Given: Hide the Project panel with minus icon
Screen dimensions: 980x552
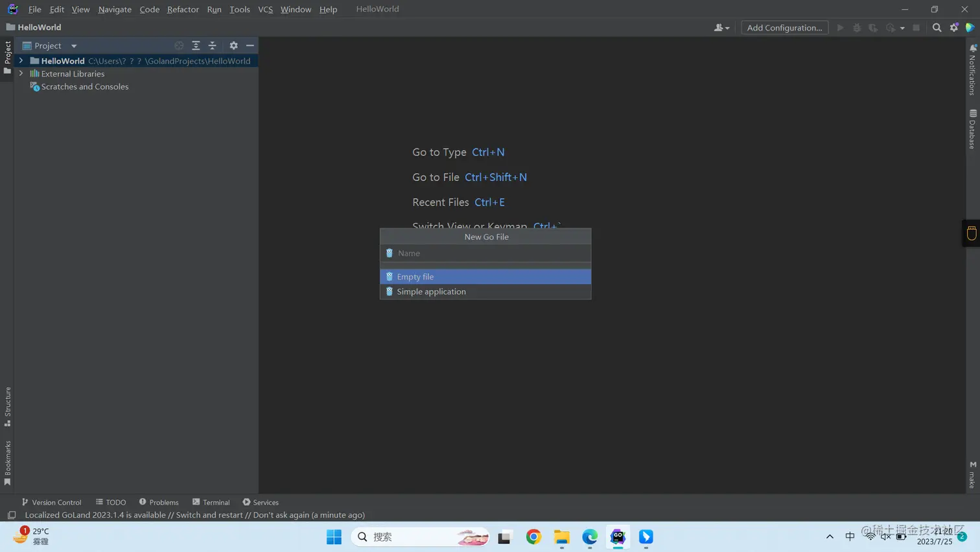Looking at the screenshot, I should tap(250, 45).
